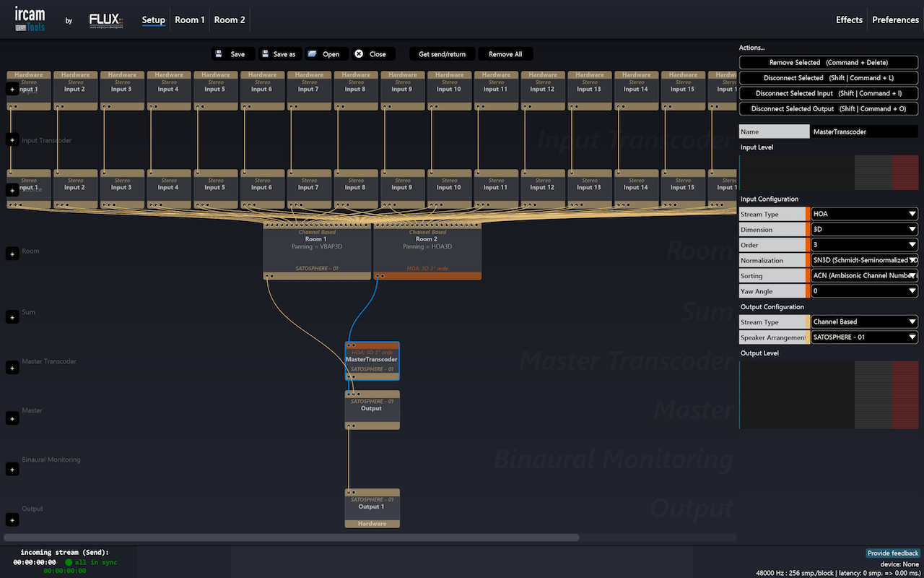Image resolution: width=924 pixels, height=578 pixels.
Task: Select the master Output block
Action: (x=372, y=410)
